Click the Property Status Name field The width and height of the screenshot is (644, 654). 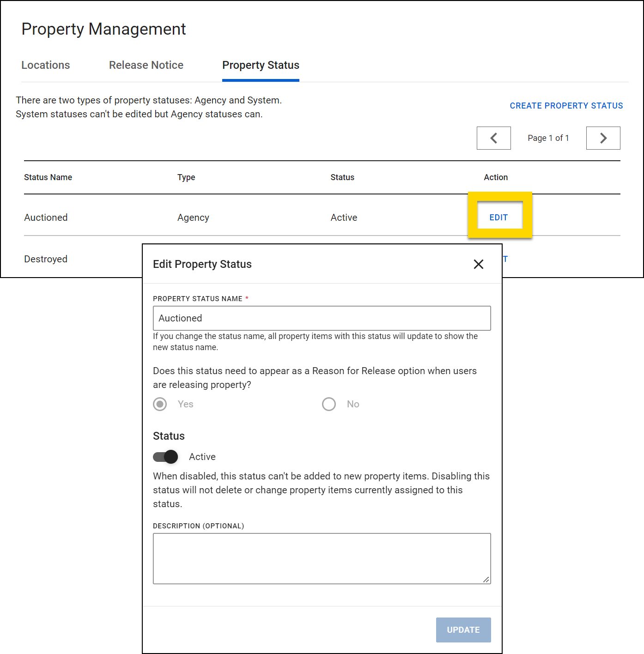click(x=322, y=318)
